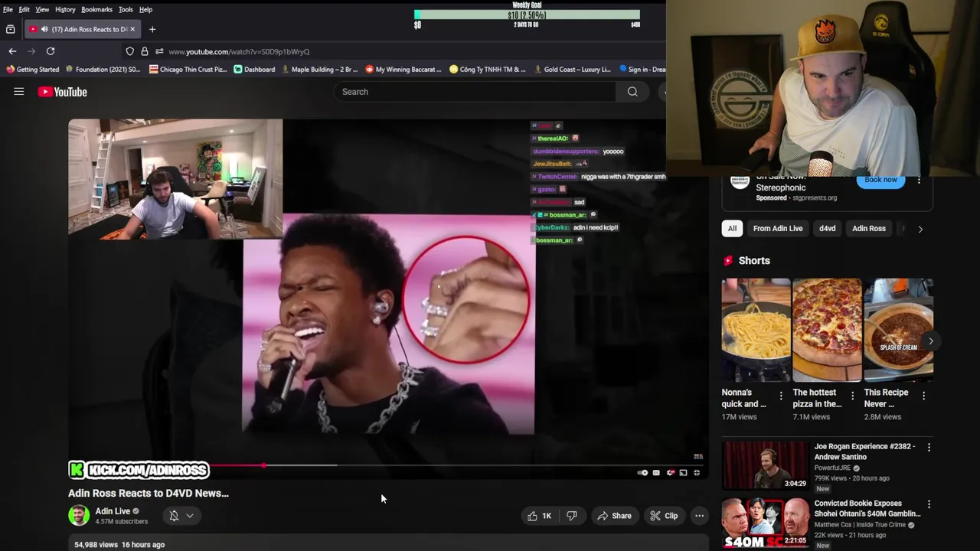Open My Winning Baccarat bookmark
This screenshot has height=551, width=980.
(x=403, y=69)
